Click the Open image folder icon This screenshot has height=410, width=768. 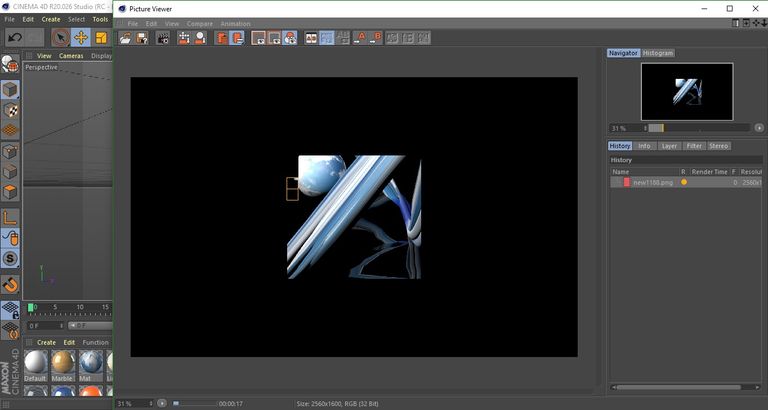click(126, 38)
